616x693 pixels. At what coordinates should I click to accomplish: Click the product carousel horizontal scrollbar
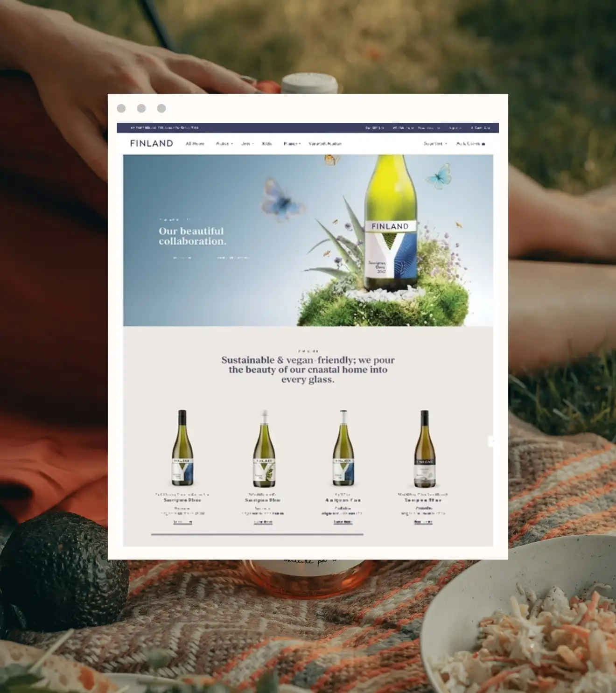pyautogui.click(x=257, y=534)
